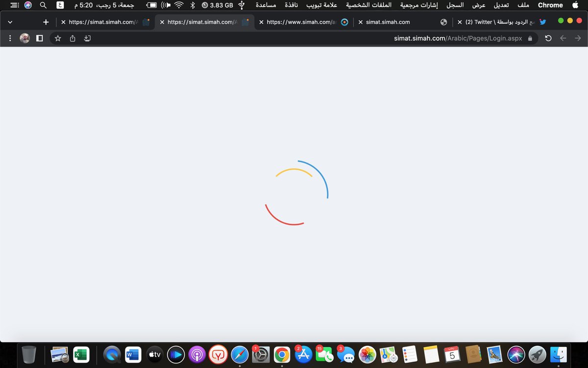Switch to the leftmost https://simat.simah.com tab

click(x=106, y=22)
